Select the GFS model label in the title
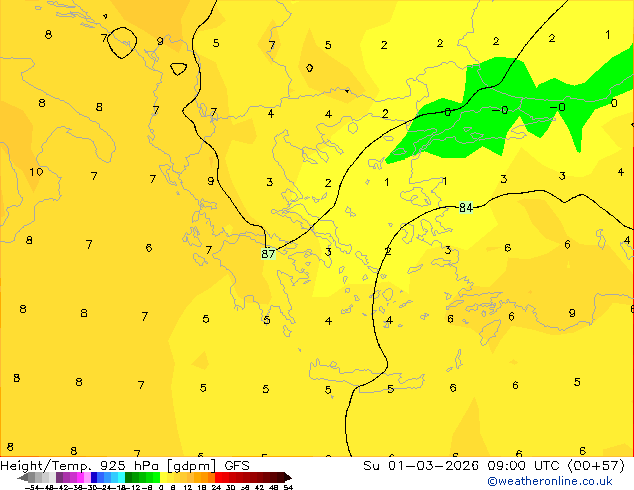 (x=237, y=466)
